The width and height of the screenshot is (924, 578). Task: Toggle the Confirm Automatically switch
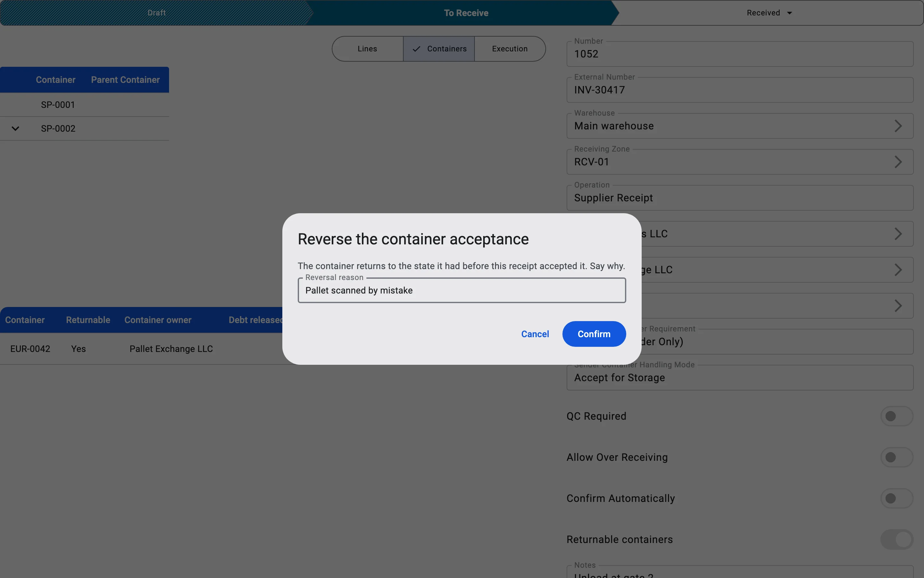(x=896, y=498)
